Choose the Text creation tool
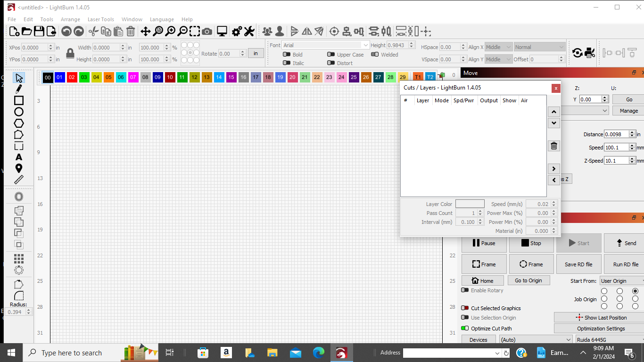This screenshot has width=644, height=362. click(19, 157)
